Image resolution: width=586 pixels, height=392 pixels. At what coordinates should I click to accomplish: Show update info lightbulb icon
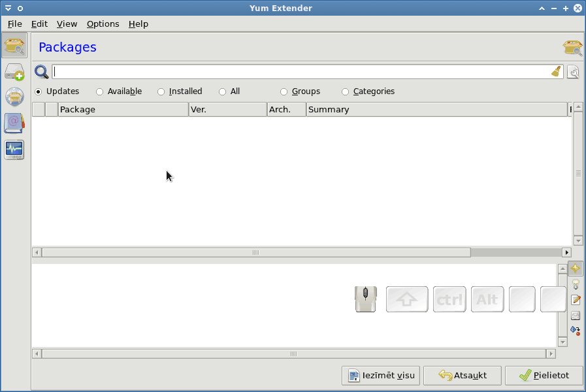576,284
